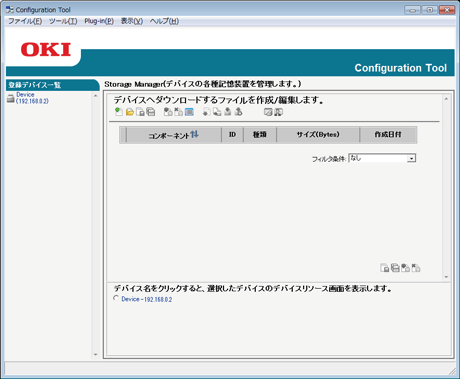
Task: Click the コンポーネント column header
Action: [174, 135]
